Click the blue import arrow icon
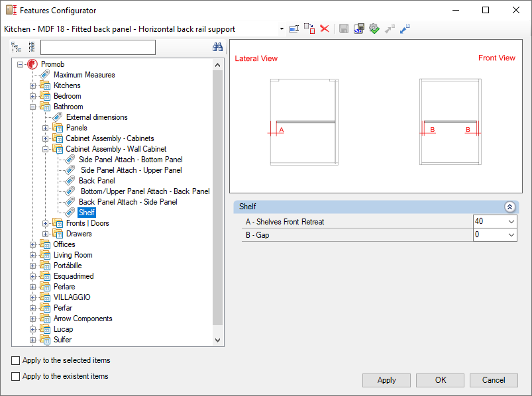The image size is (532, 396). (x=405, y=29)
